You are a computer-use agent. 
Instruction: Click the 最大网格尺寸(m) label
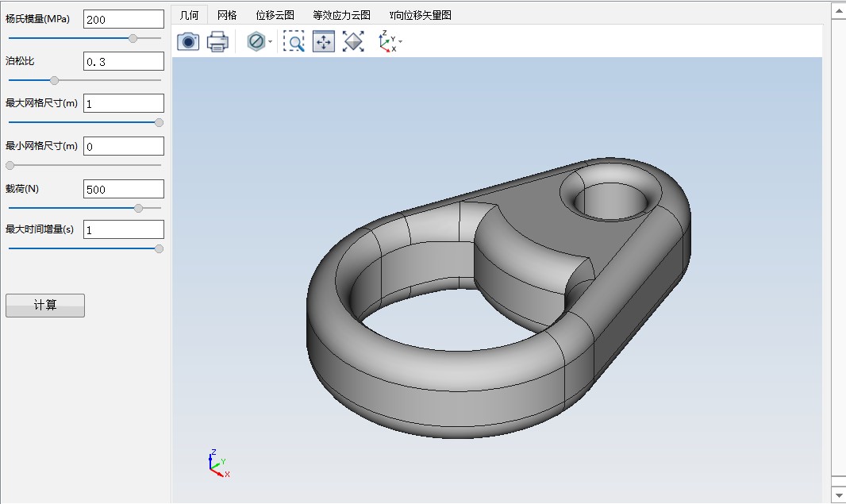click(41, 103)
